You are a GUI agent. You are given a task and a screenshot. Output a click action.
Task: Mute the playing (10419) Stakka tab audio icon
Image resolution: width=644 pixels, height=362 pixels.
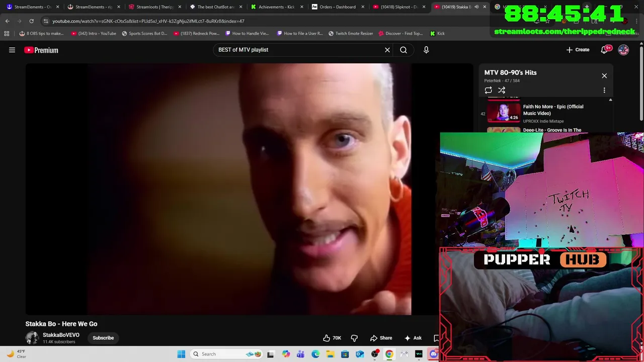coord(476,7)
